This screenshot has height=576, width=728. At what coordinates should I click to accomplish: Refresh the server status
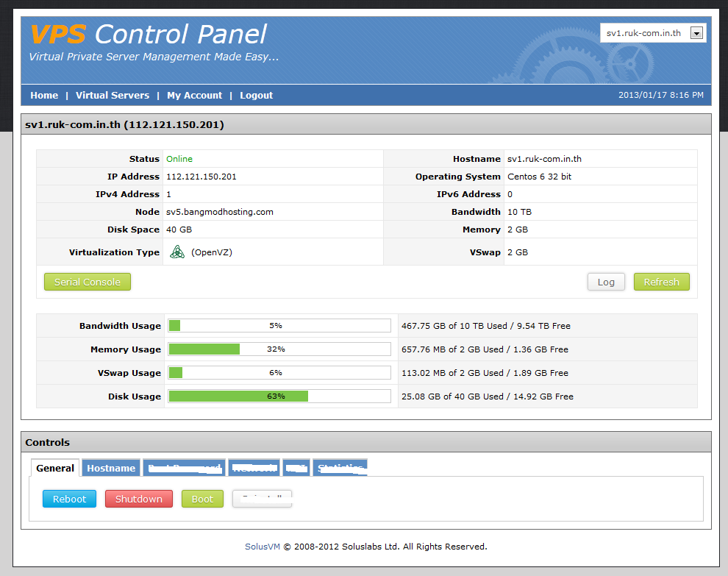(x=661, y=282)
